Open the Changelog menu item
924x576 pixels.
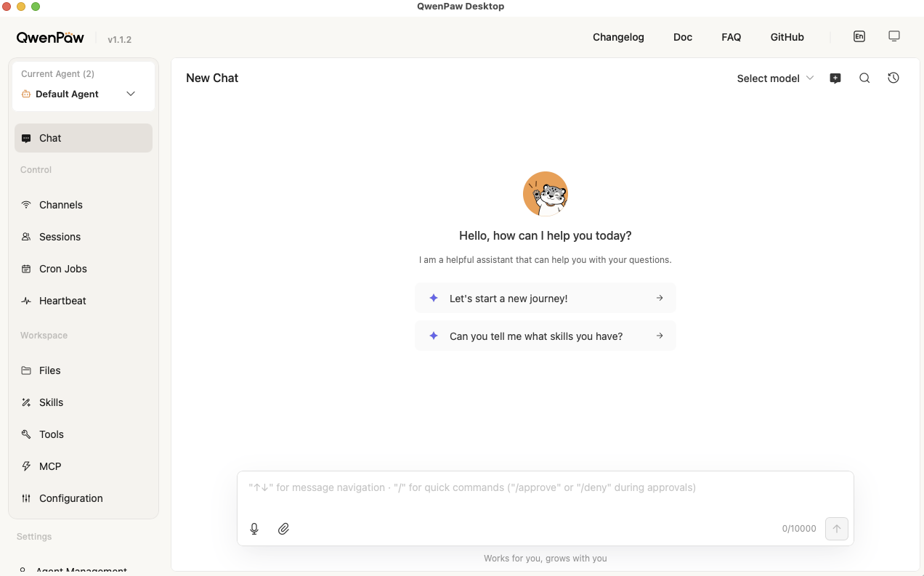(618, 37)
